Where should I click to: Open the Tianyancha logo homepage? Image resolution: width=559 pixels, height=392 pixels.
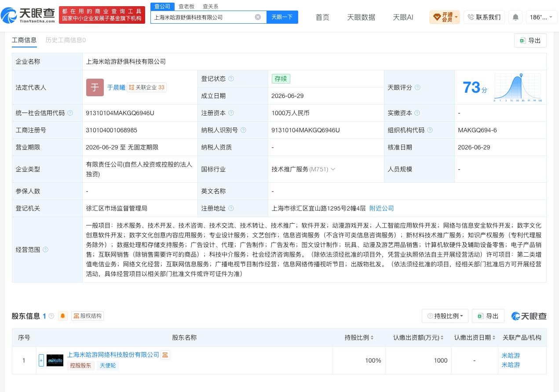[28, 15]
